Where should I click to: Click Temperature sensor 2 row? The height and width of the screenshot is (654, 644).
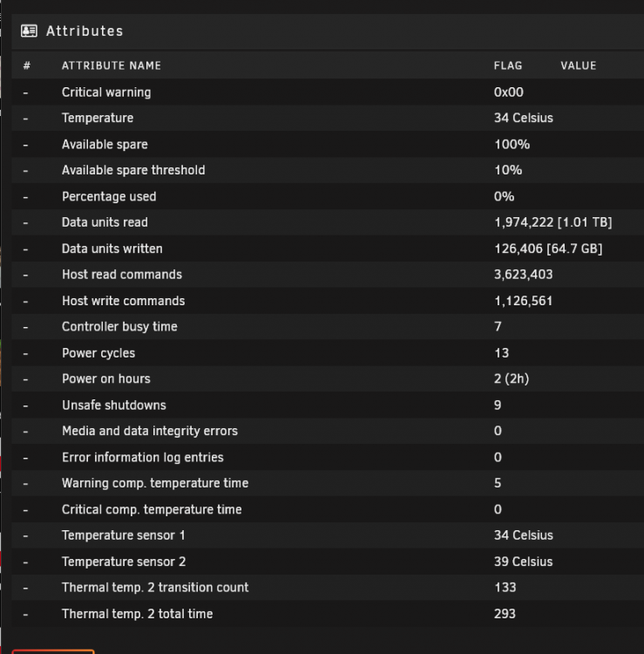tap(328, 562)
